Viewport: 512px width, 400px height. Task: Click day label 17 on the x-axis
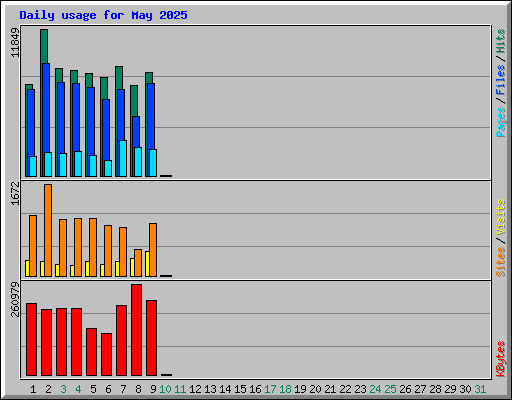270,389
